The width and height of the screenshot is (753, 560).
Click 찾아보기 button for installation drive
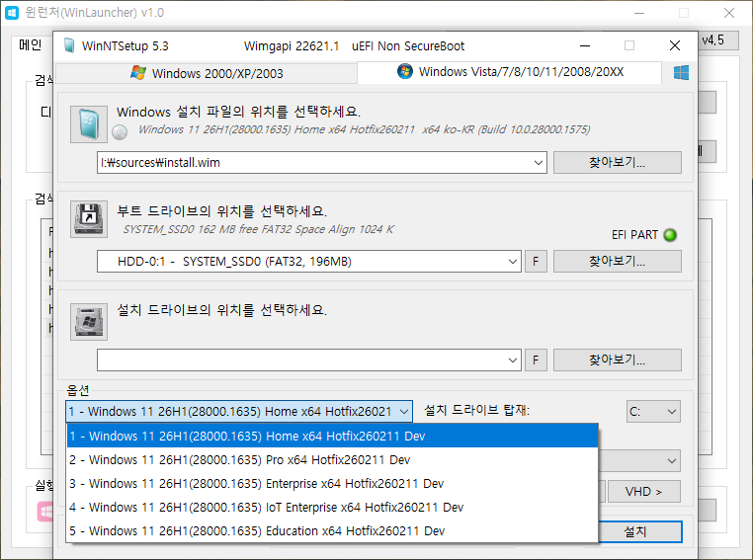click(x=617, y=360)
